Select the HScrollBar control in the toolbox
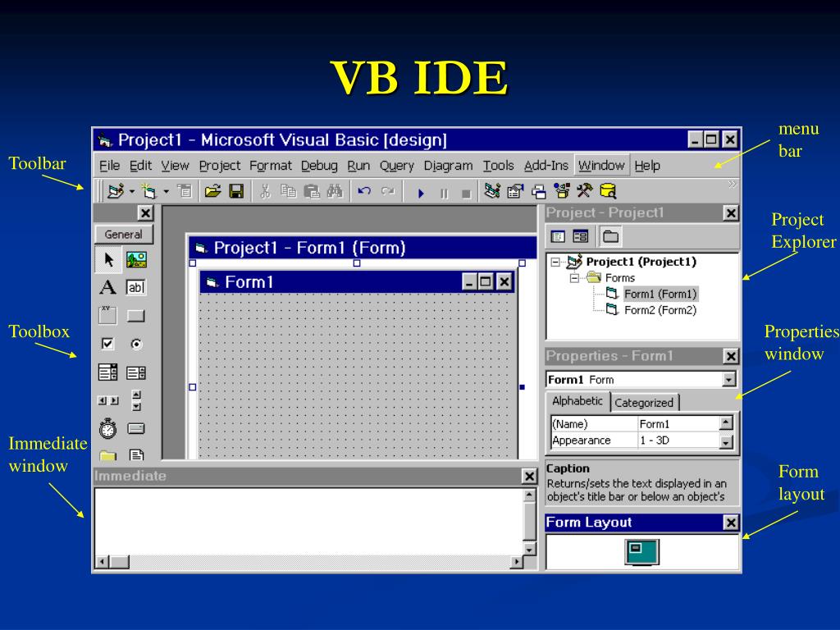The height and width of the screenshot is (630, 840). point(108,400)
